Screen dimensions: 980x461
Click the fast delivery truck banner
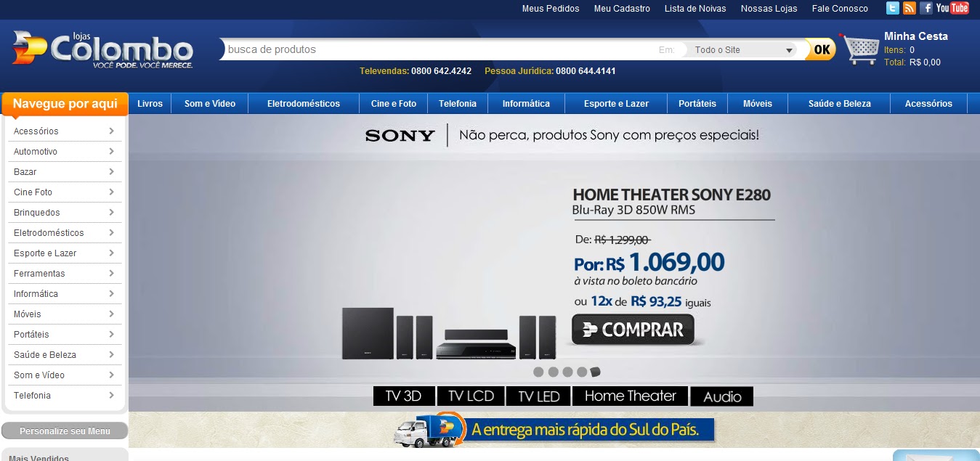pos(554,429)
